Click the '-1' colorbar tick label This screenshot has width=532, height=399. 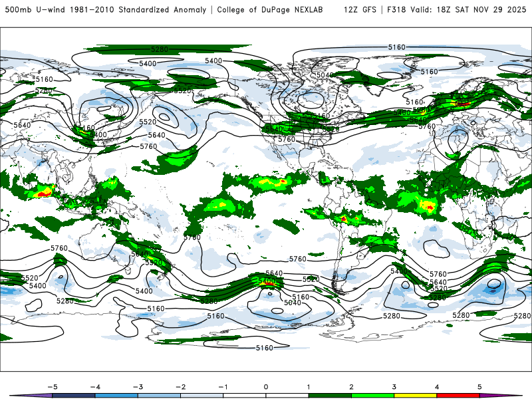(x=223, y=387)
